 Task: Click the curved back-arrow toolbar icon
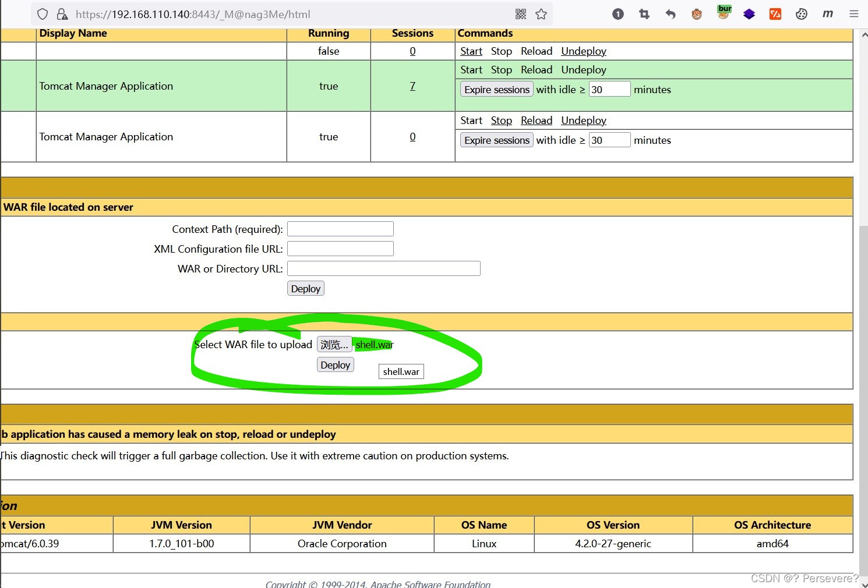(x=671, y=14)
